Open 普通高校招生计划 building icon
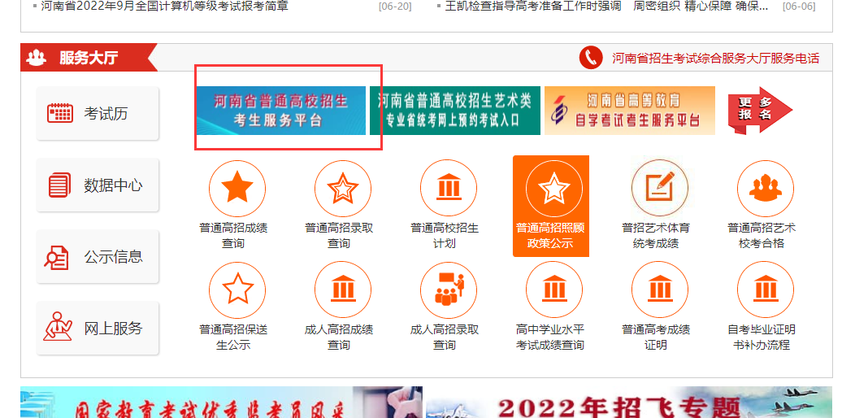 448,189
